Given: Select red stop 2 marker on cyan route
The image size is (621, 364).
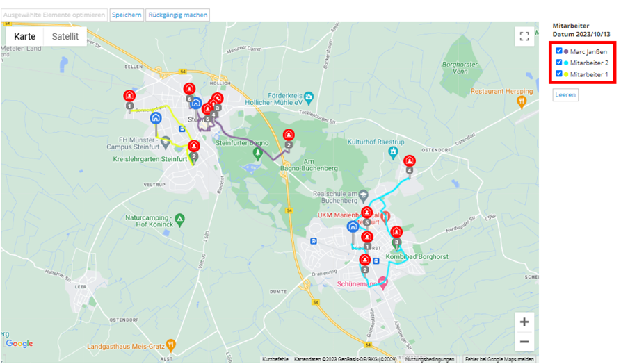Looking at the screenshot, I should 365,260.
